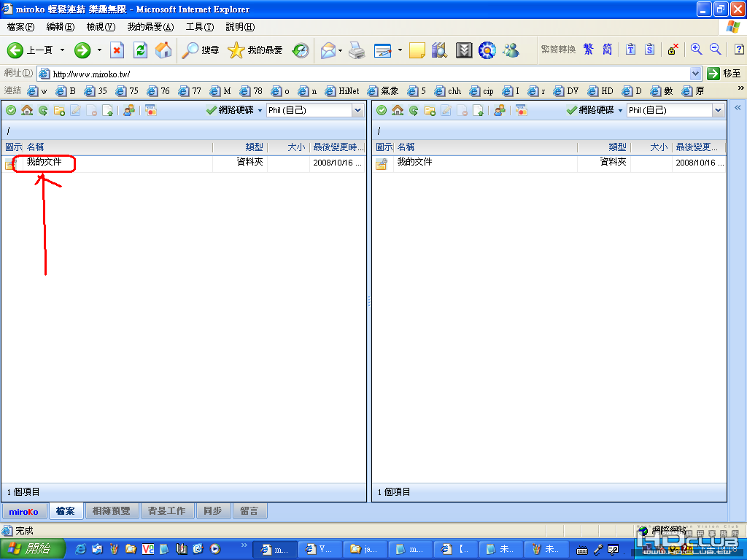
Task: Expand the Mail button dropdown arrow
Action: (340, 50)
